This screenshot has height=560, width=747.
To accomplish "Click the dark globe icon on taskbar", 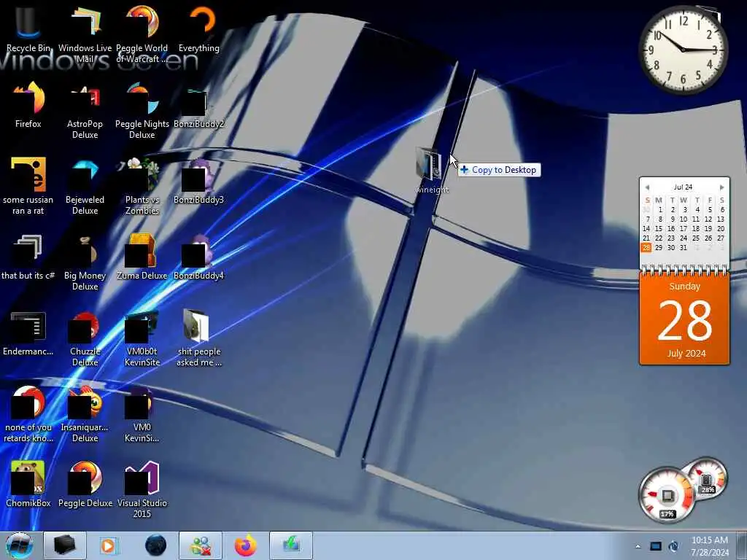I will [155, 545].
